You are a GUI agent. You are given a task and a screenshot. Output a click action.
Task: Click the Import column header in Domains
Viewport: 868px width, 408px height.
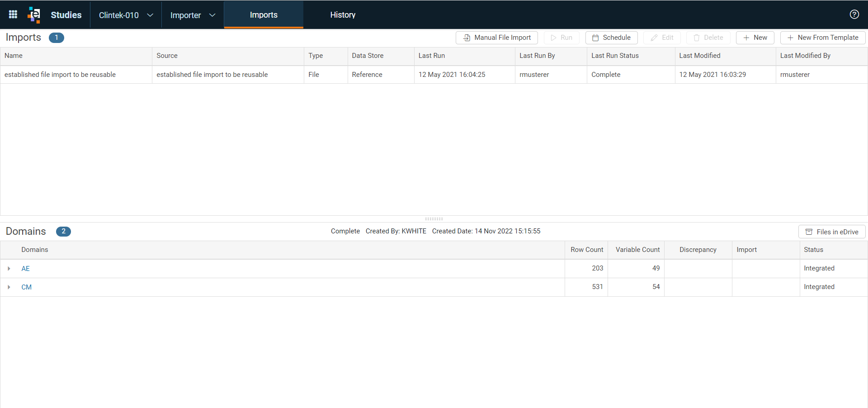[766, 250]
